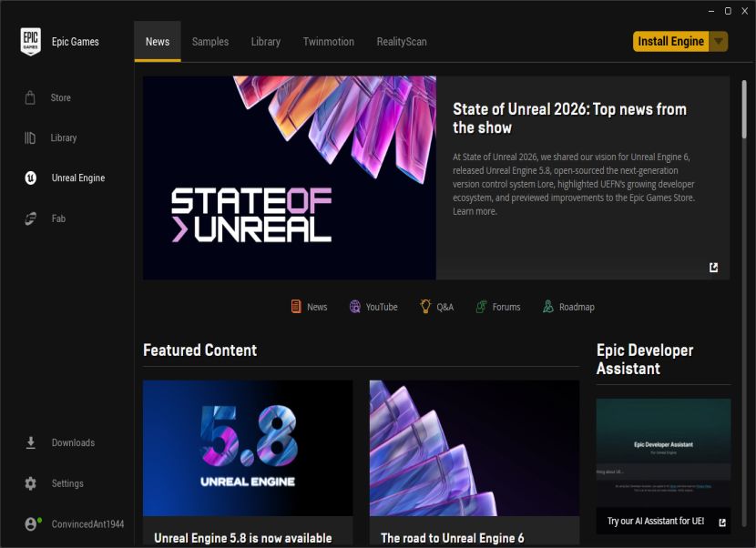
Task: Click the Install Engine button
Action: [671, 42]
